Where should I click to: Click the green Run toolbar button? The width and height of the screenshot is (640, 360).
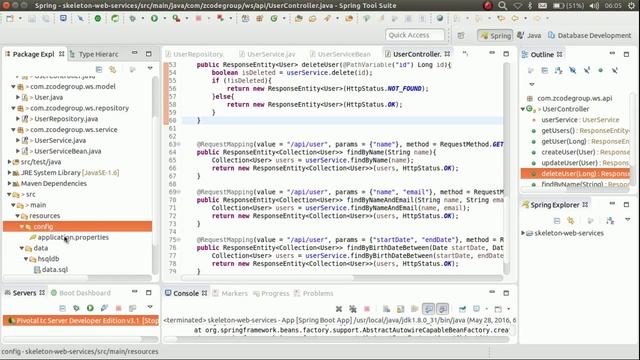[x=154, y=18]
